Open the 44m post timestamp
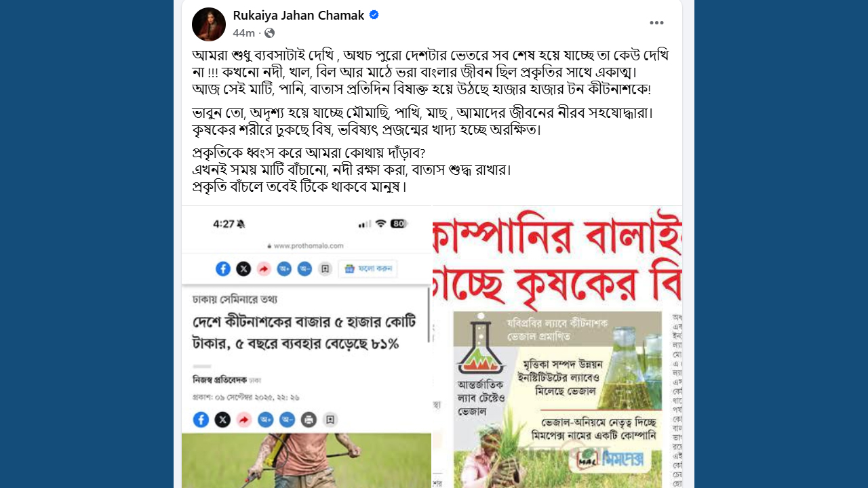The width and height of the screenshot is (868, 488). 243,33
